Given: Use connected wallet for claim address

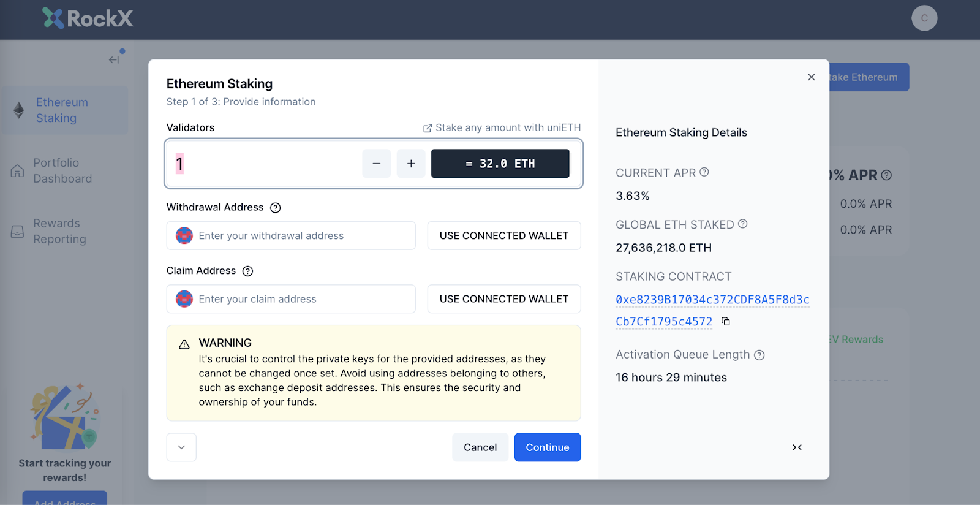Looking at the screenshot, I should [x=503, y=299].
